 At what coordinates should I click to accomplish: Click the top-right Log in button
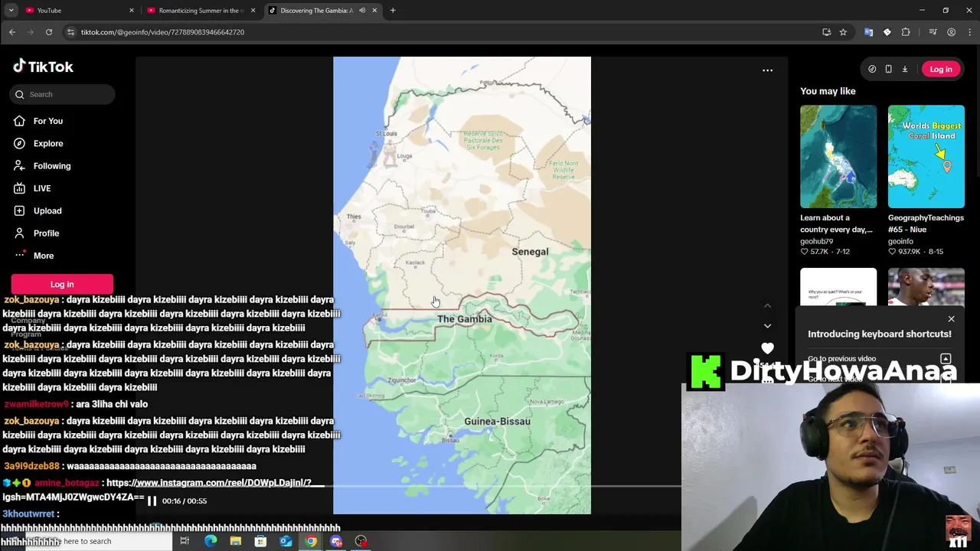pos(941,69)
